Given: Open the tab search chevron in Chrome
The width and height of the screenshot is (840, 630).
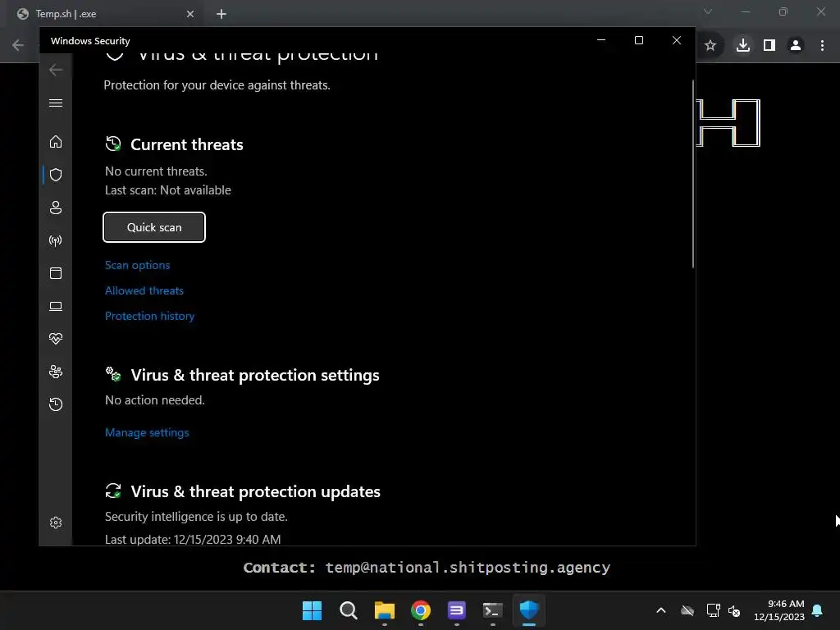Looking at the screenshot, I should [x=708, y=11].
